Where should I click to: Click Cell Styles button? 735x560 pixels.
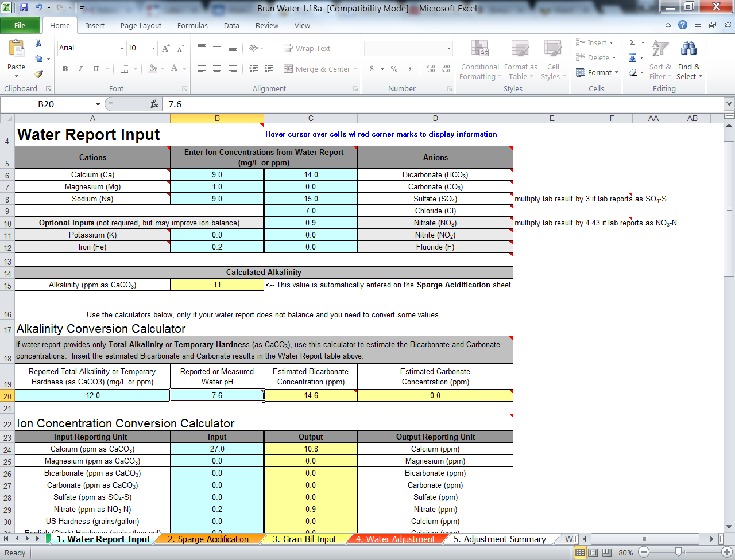point(553,60)
